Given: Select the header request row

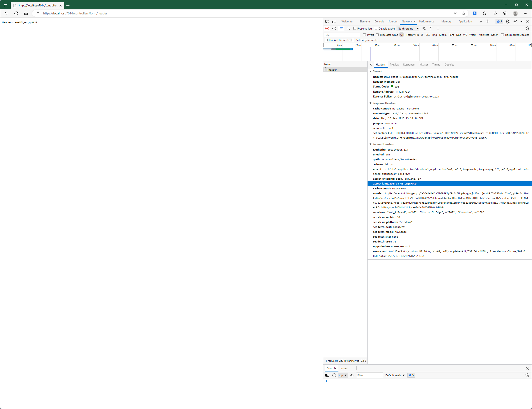Looking at the screenshot, I should [332, 70].
